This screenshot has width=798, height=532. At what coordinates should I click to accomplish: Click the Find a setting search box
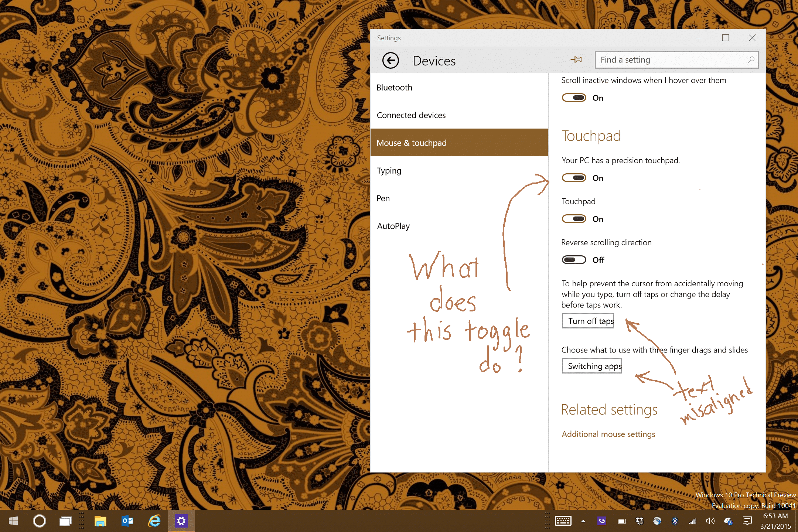676,60
